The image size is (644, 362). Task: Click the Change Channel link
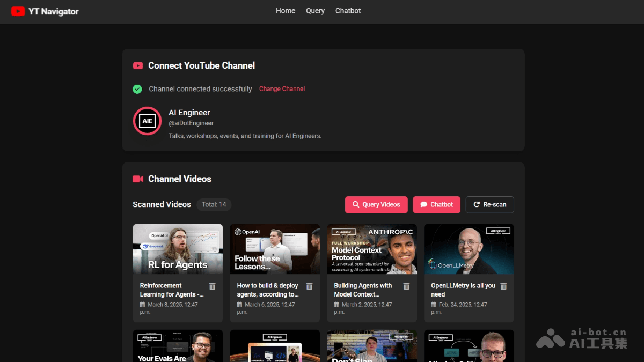click(x=282, y=89)
